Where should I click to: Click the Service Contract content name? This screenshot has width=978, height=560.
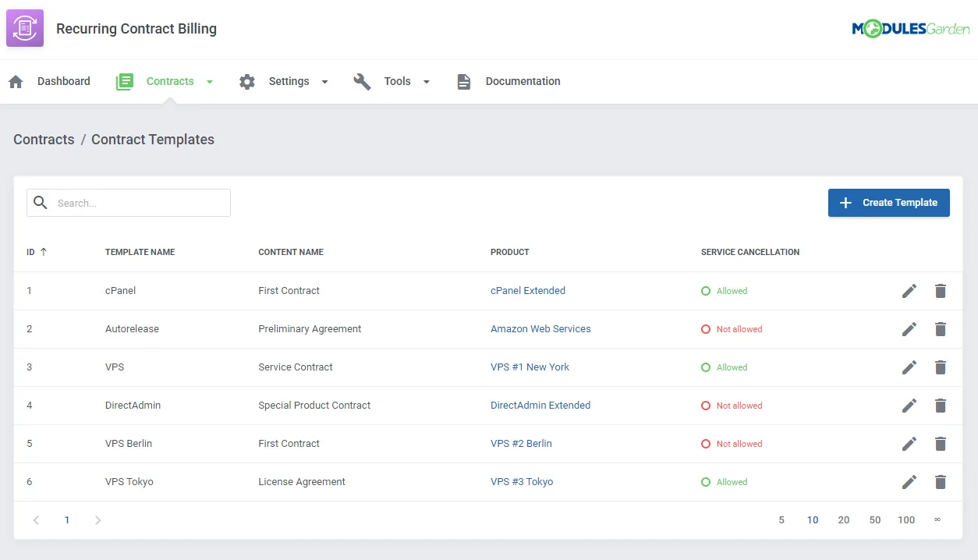296,367
